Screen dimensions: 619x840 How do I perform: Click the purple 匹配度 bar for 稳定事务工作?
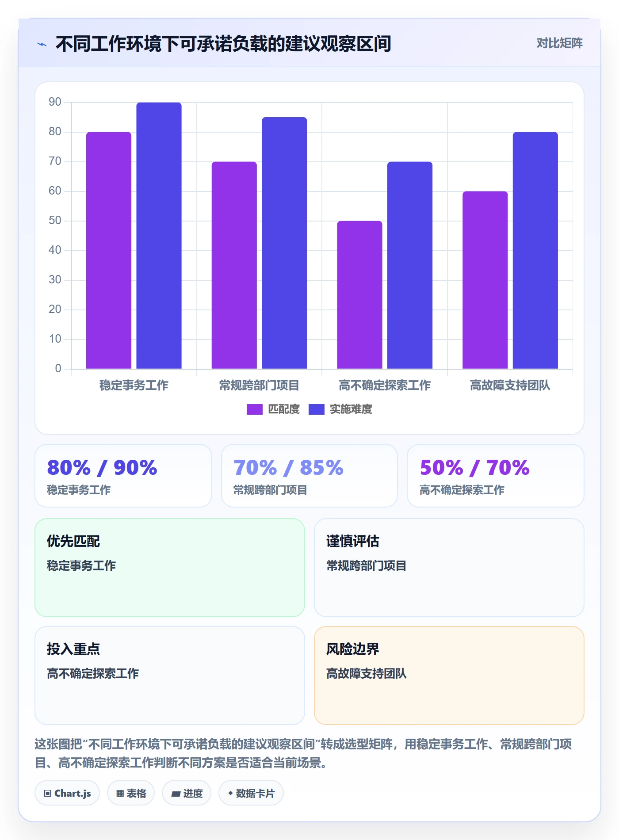point(109,250)
